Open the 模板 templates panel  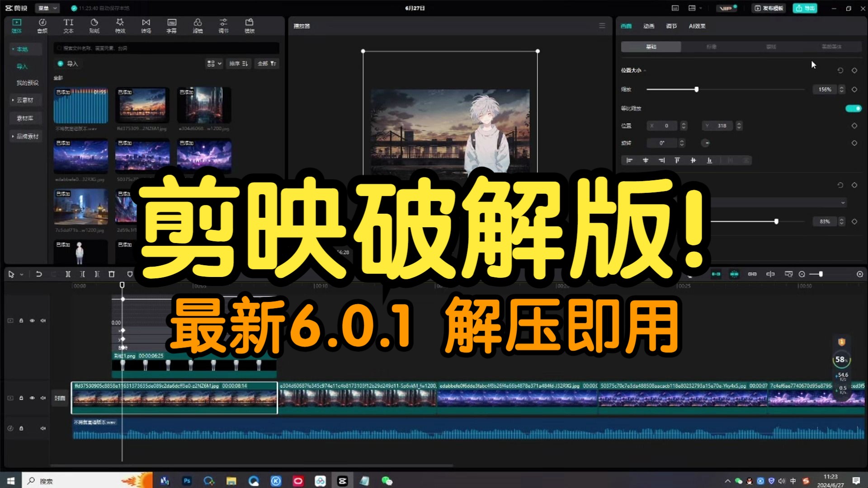[x=250, y=26]
